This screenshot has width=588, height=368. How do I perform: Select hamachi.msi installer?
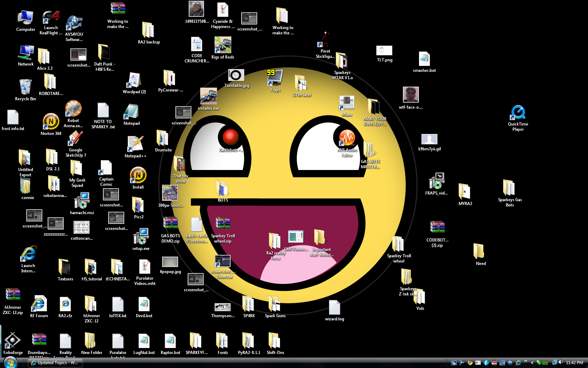tap(82, 204)
